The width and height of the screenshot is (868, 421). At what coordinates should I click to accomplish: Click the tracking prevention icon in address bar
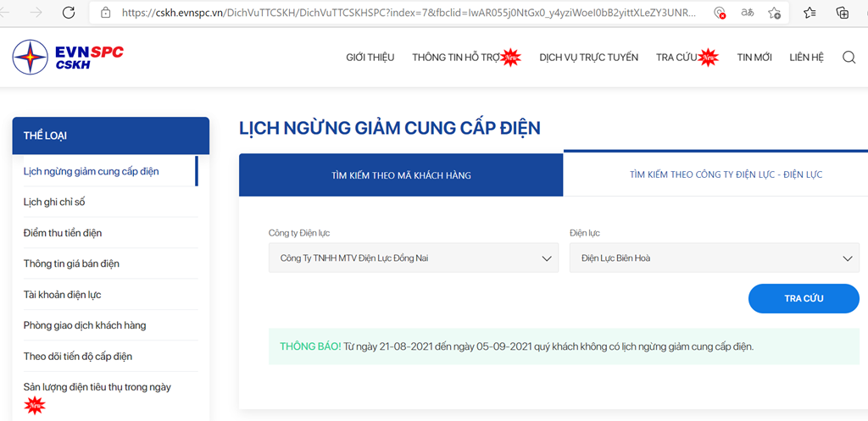click(720, 13)
